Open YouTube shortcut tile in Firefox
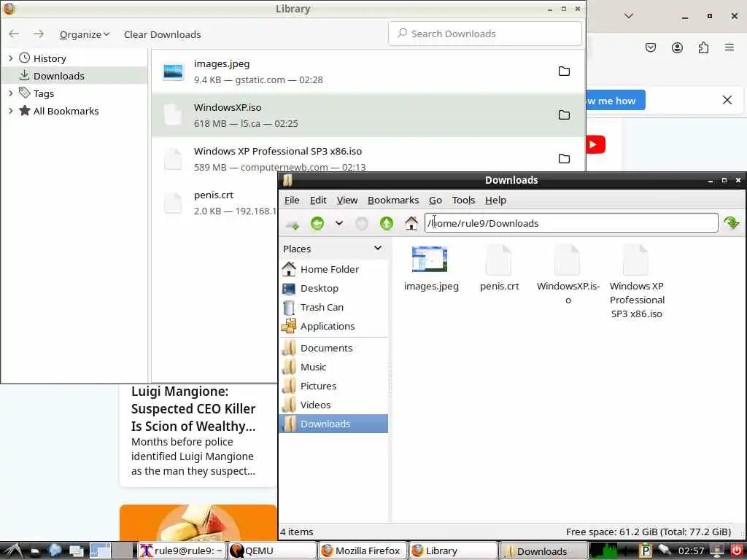Viewport: 747px width, 560px height. point(595,144)
